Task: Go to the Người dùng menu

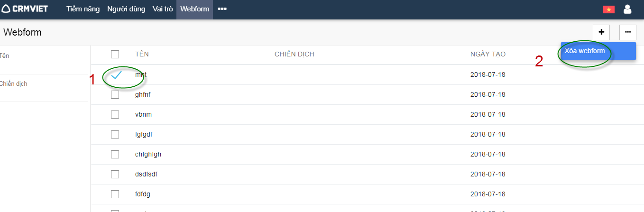Action: (126, 9)
